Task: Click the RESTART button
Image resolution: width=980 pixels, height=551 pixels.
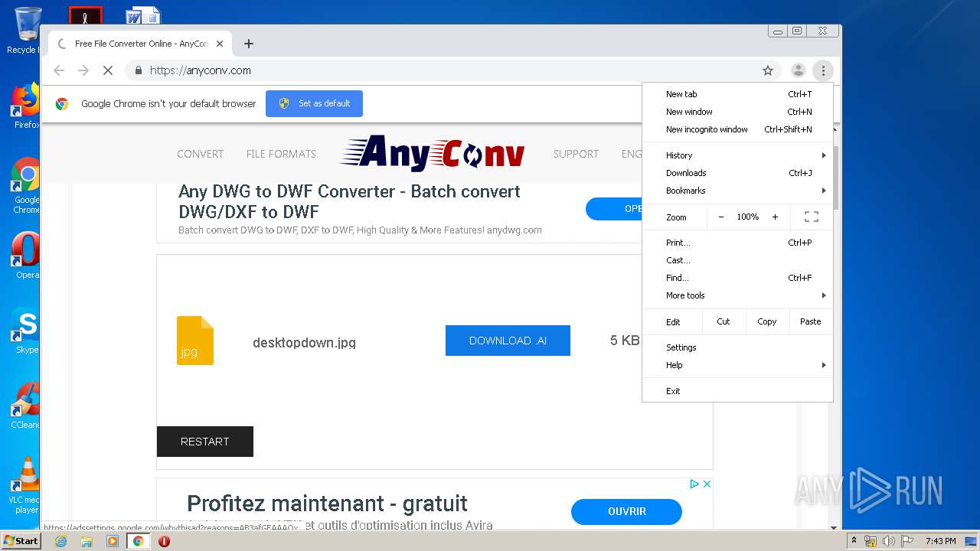Action: click(204, 442)
